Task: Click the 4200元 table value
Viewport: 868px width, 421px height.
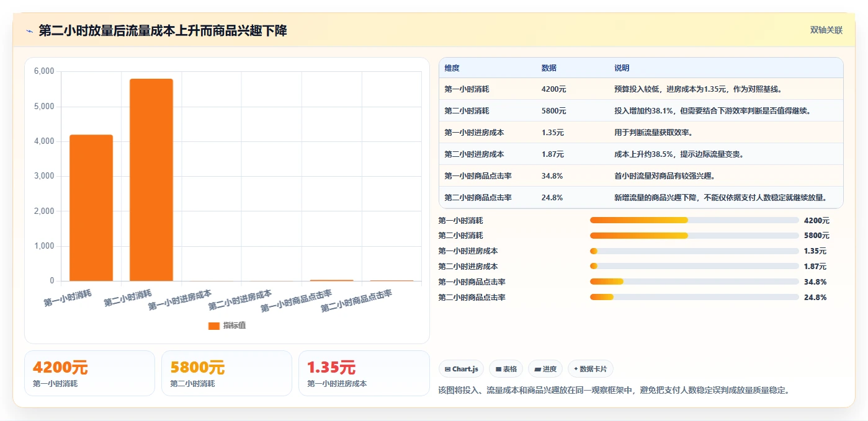Action: tap(554, 89)
